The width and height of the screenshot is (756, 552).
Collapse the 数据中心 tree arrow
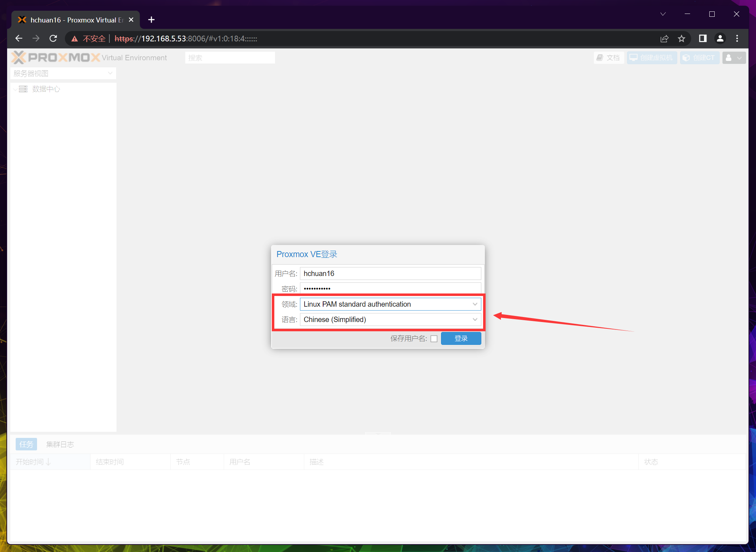(x=15, y=89)
